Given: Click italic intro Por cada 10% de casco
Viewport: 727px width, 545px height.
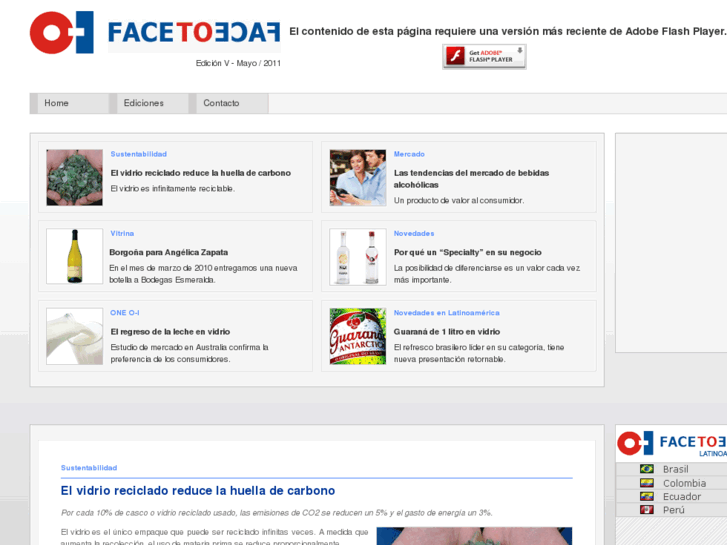Looking at the screenshot, I should click(276, 513).
